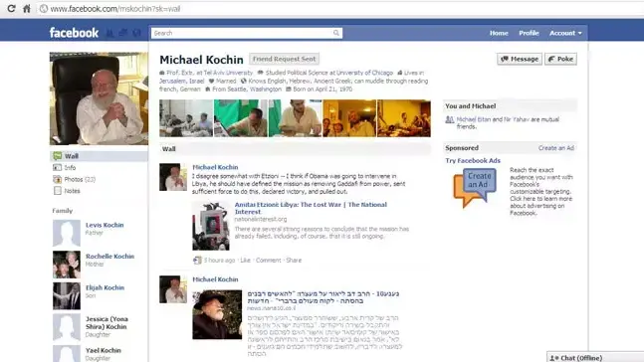This screenshot has height=362, width=644.
Task: Open Jessica (Yona Shira) Kochin profile
Action: [107, 322]
